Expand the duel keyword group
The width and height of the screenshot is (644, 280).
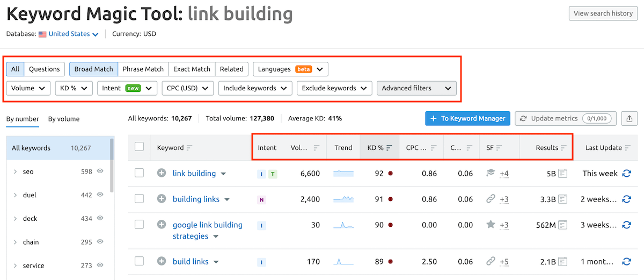[x=15, y=195]
